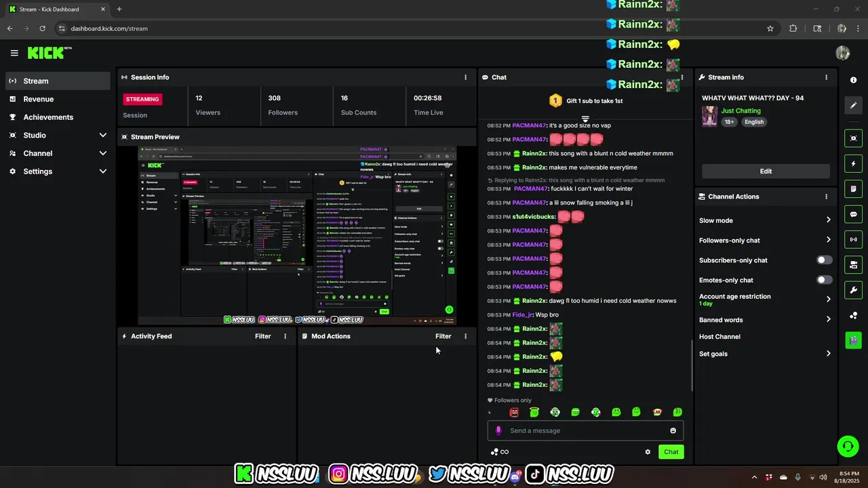Open Account age restriction options arrow
This screenshot has height=488, width=868.
pos(828,299)
